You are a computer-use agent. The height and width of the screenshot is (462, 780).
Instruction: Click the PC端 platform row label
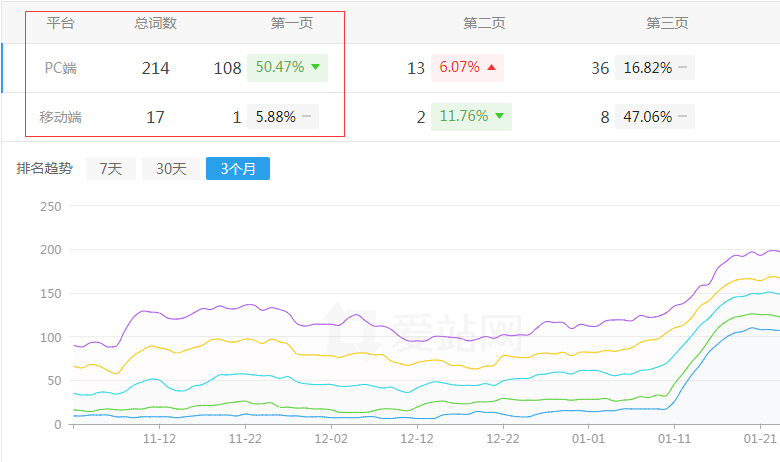point(61,68)
